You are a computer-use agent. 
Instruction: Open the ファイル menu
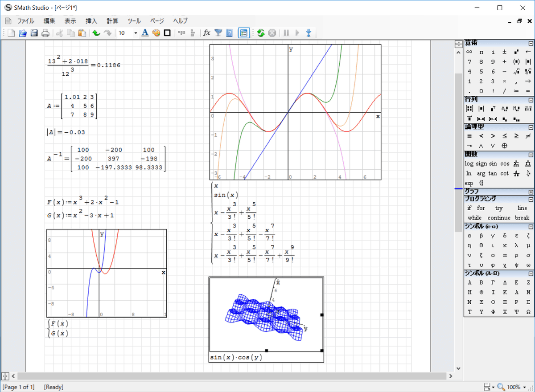25,21
